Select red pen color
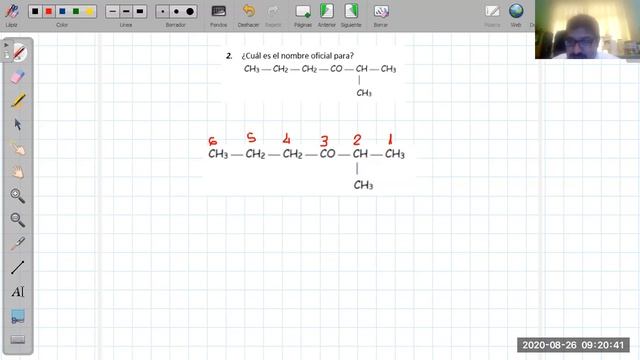The height and width of the screenshot is (360, 640). 49,11
